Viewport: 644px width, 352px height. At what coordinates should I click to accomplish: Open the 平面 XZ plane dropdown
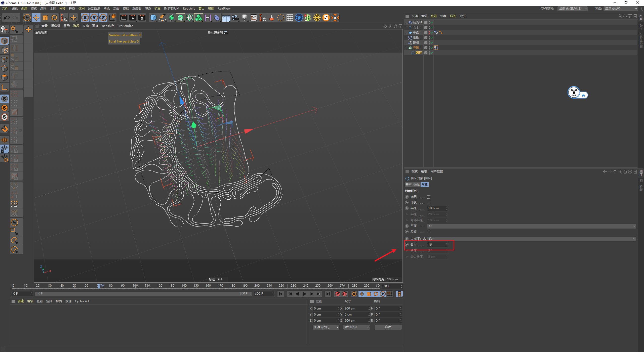pos(531,226)
